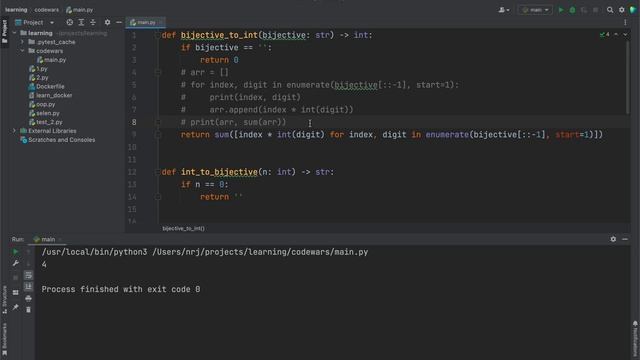Run the main configuration from the top toolbar
Viewport: 640px width, 360px height.
pos(561,10)
